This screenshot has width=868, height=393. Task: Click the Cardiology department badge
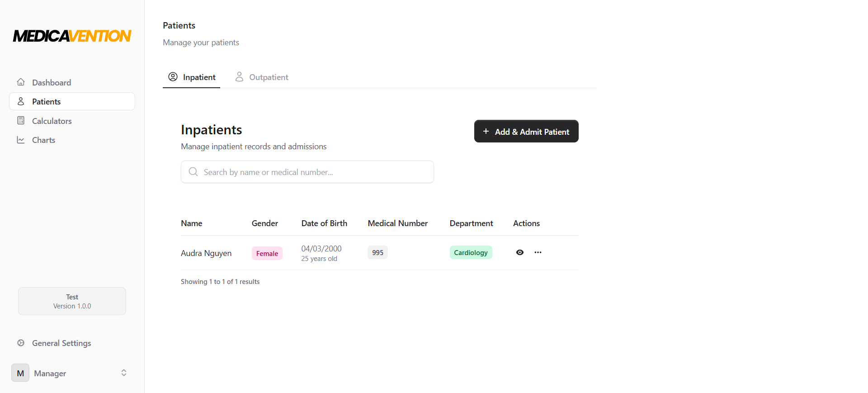coord(471,253)
